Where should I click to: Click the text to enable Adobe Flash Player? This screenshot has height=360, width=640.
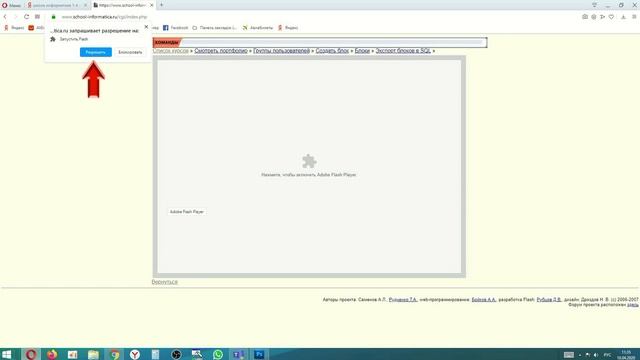point(309,175)
